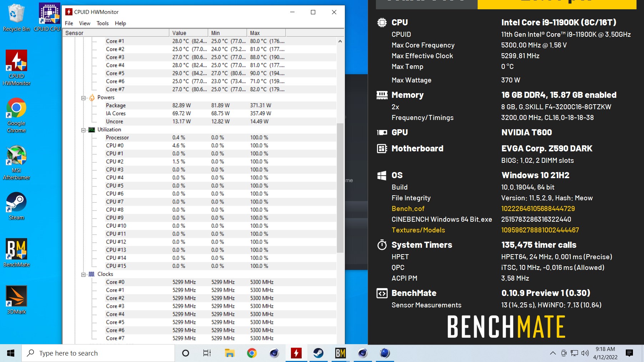Click the taskbar search box

[x=98, y=353]
